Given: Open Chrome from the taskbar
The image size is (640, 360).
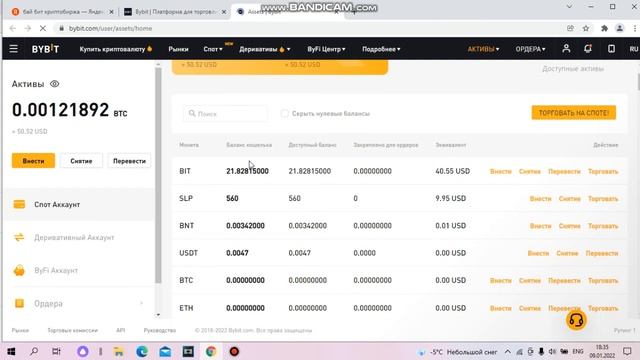Looking at the screenshot, I should [211, 351].
